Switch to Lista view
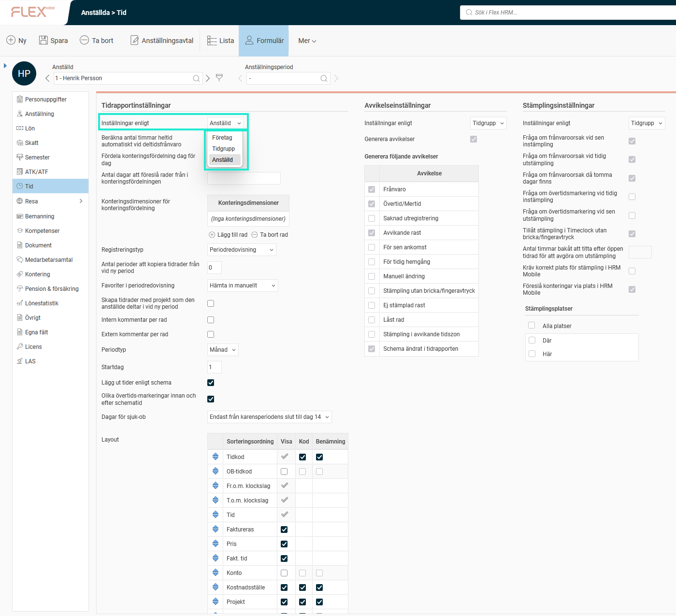The image size is (676, 616). (220, 41)
